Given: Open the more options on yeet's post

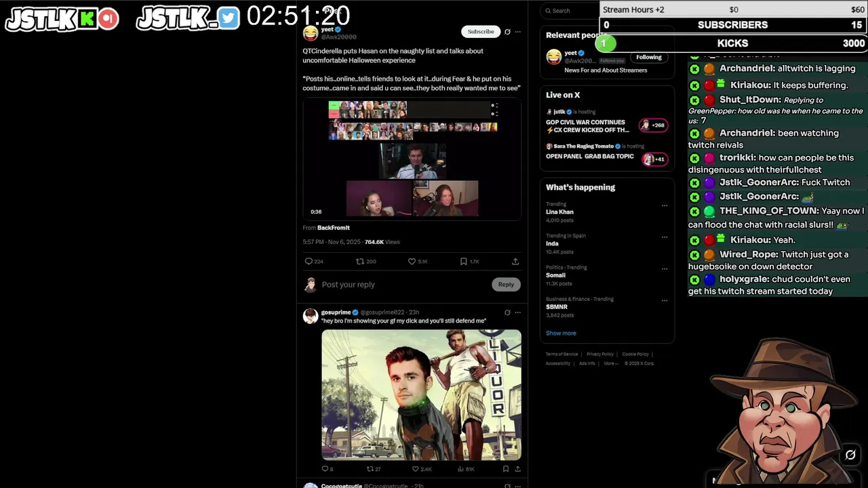Looking at the screenshot, I should tap(518, 32).
